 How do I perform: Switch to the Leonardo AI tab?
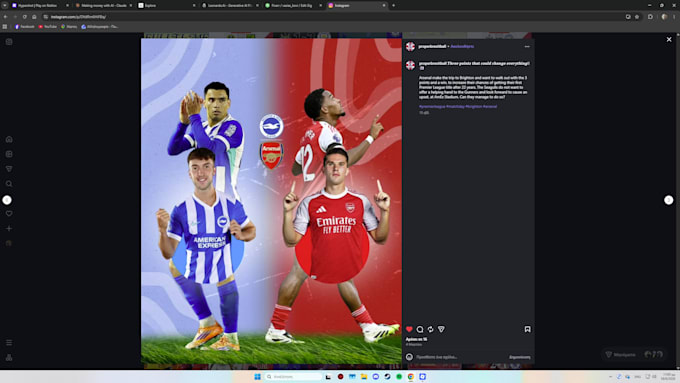[230, 6]
